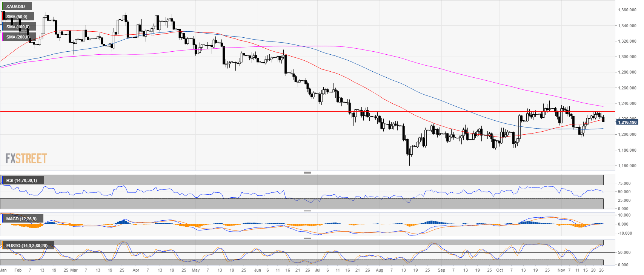
Task: Grab the resize handle above the FUSTO pane
Action: (x=307, y=238)
